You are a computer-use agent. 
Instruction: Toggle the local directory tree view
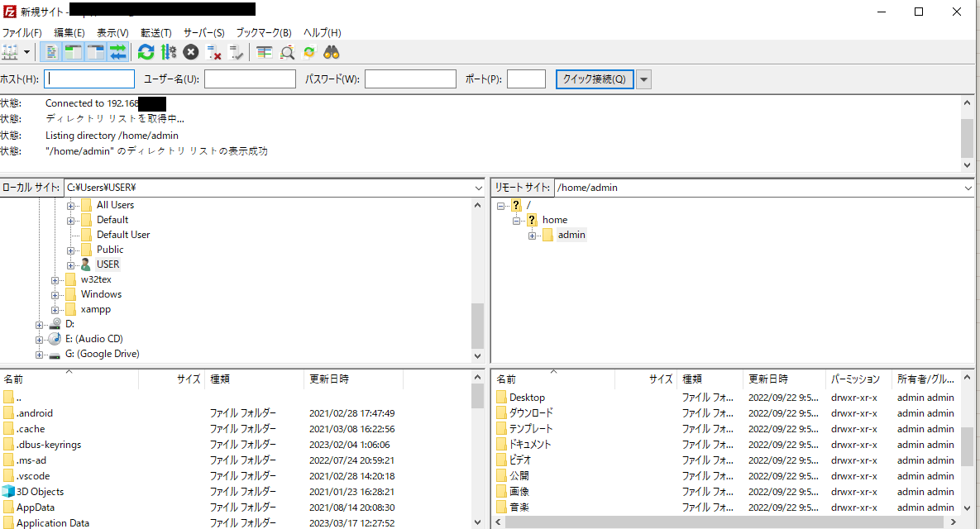[x=73, y=52]
